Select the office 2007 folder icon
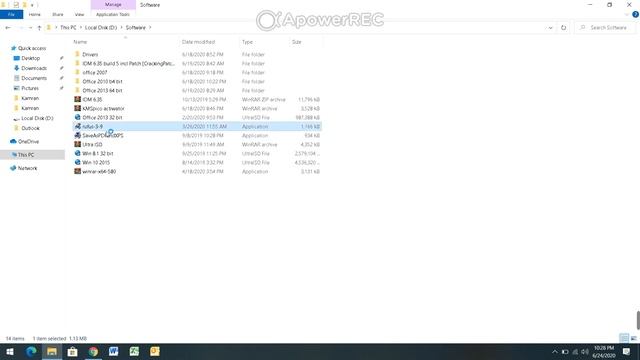 tap(77, 72)
